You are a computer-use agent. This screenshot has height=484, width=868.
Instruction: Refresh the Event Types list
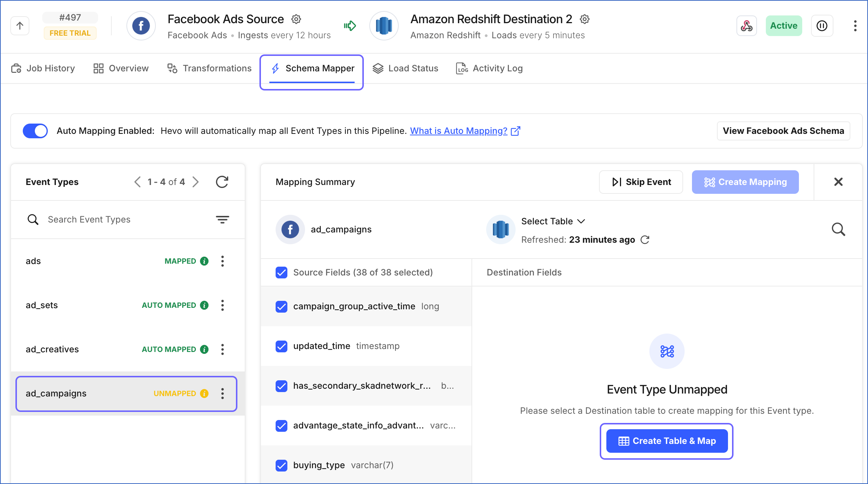point(222,182)
